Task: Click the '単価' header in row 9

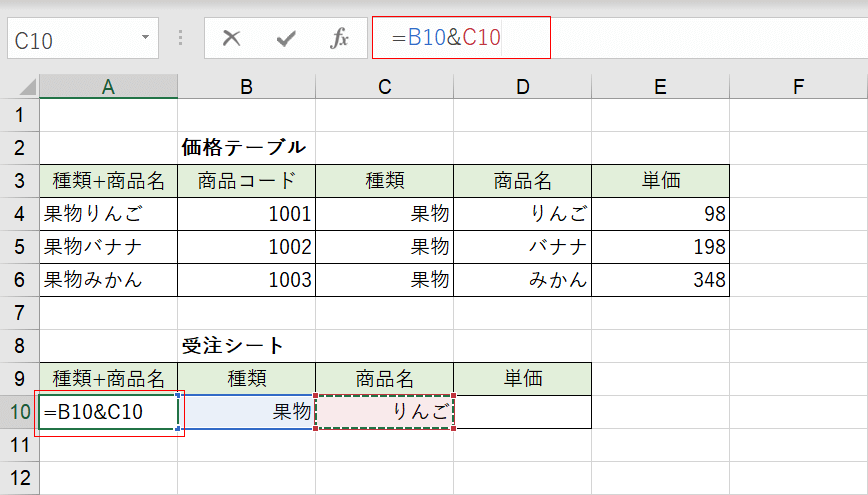Action: [x=522, y=379]
